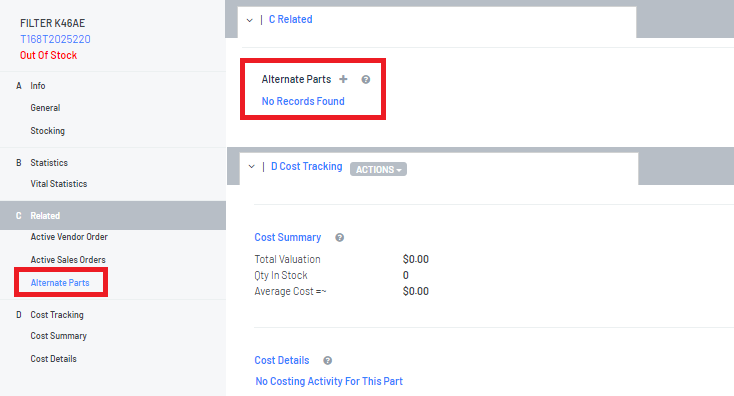
Task: Add a new alternate part with plus icon
Action: point(343,79)
